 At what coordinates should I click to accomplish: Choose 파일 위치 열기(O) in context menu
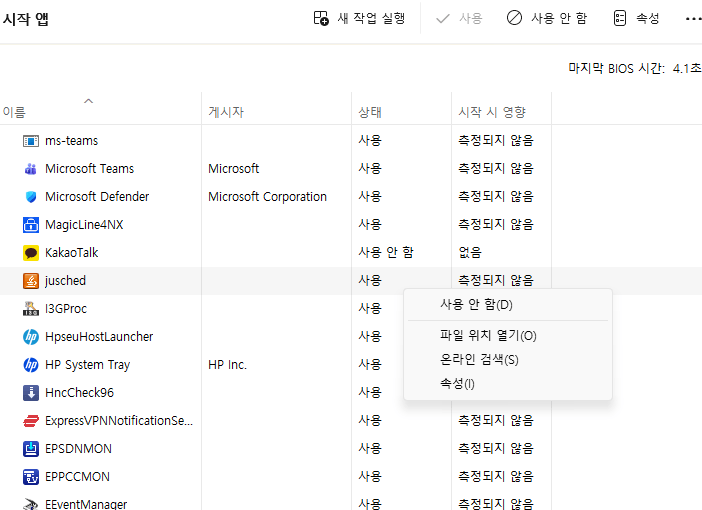point(488,336)
